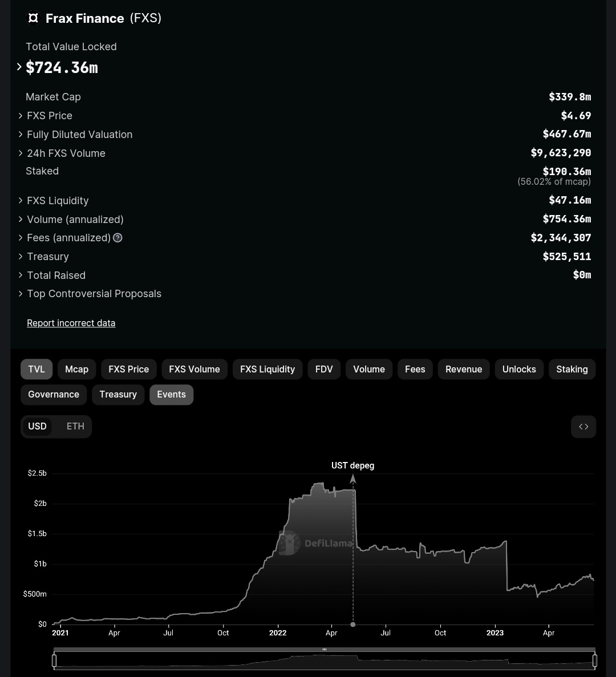Image resolution: width=616 pixels, height=677 pixels.
Task: Toggle the Staking chart series
Action: click(x=572, y=369)
